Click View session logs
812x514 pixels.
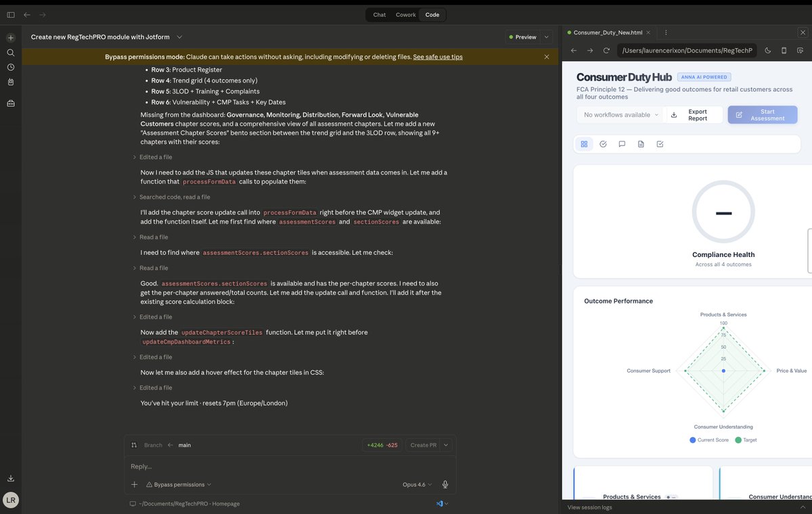[589, 507]
